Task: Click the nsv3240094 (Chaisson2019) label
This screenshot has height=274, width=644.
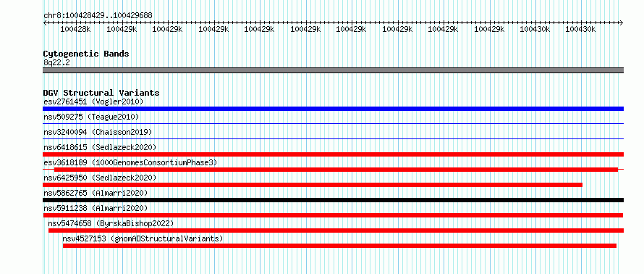Action: pos(98,132)
